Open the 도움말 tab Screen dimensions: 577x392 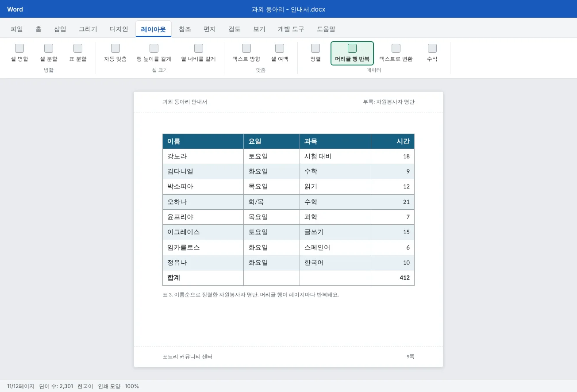326,29
